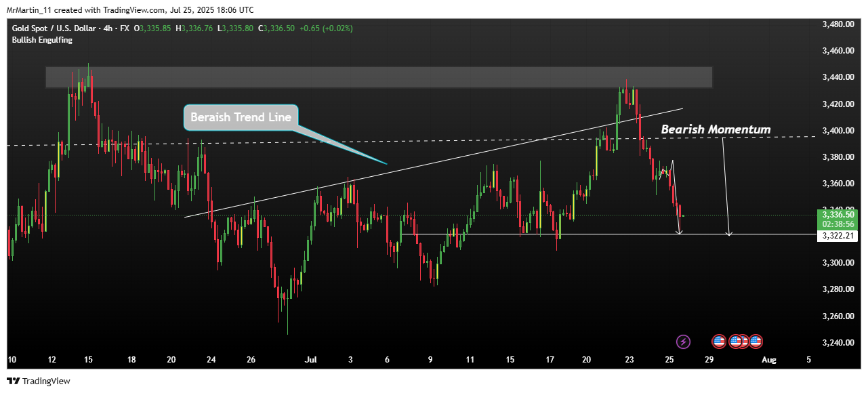This screenshot has width=868, height=393.
Task: Click the 12 date label on time axis
Action: pyautogui.click(x=51, y=360)
